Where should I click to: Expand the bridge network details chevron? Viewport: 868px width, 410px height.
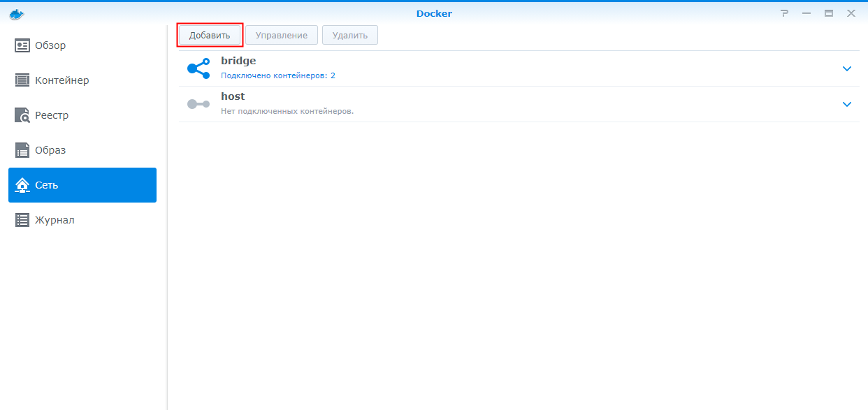tap(847, 68)
